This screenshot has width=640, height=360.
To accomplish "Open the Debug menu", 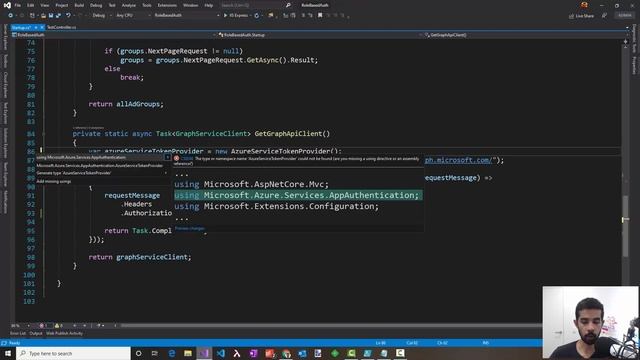I will 96,5.
